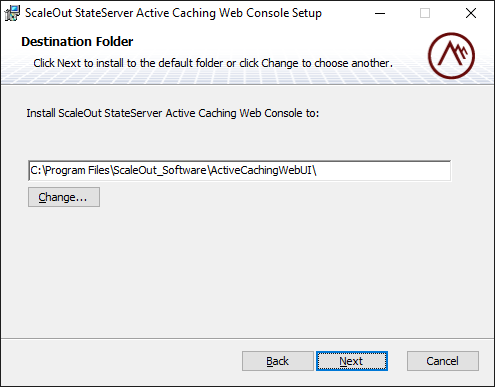Cancel the installation
This screenshot has height=387, width=495.
click(x=443, y=361)
